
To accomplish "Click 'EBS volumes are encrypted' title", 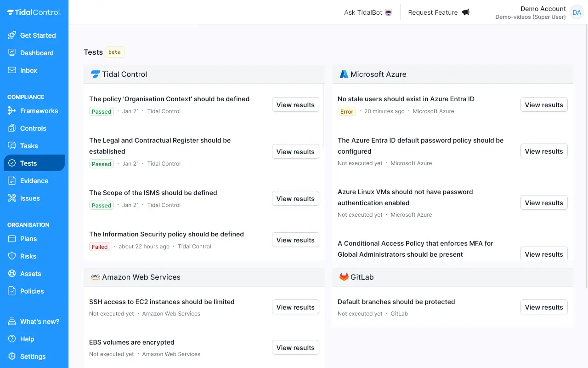I will pyautogui.click(x=132, y=342).
